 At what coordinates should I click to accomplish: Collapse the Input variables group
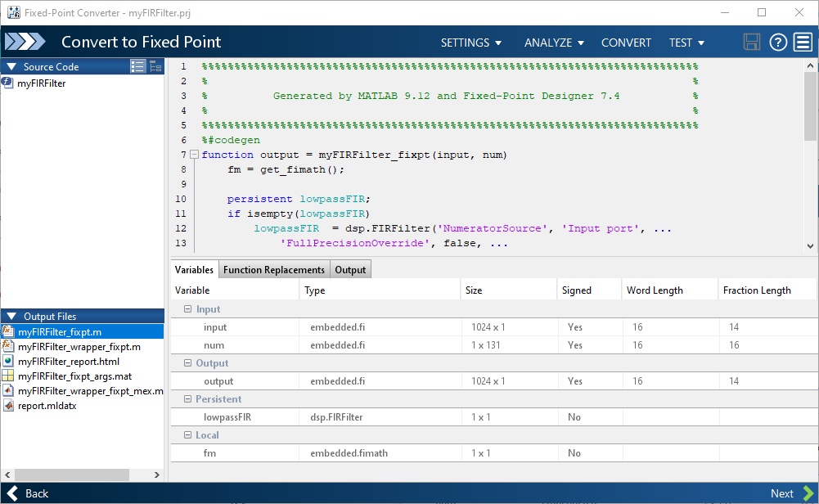187,309
